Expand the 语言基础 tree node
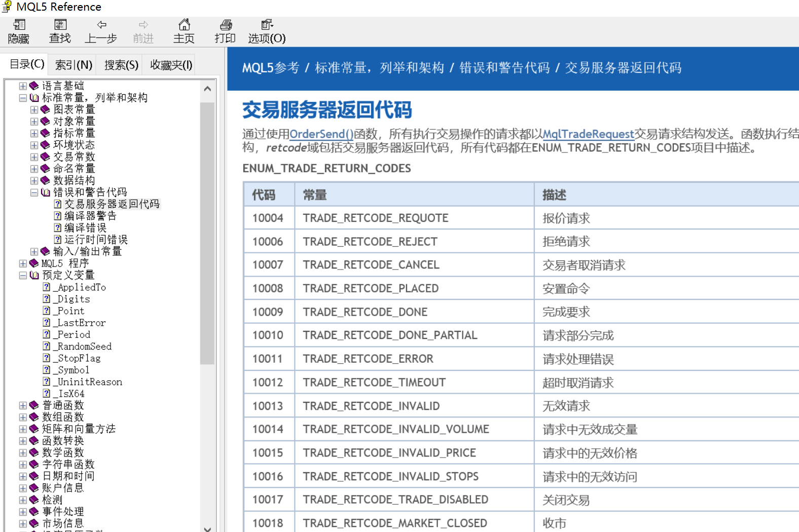This screenshot has height=532, width=799. click(x=23, y=86)
